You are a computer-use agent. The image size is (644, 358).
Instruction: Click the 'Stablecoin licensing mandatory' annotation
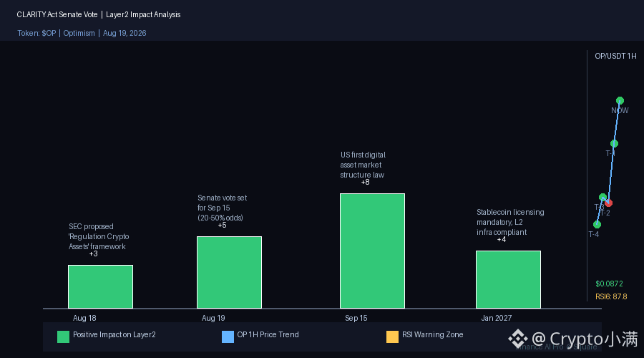pos(510,222)
